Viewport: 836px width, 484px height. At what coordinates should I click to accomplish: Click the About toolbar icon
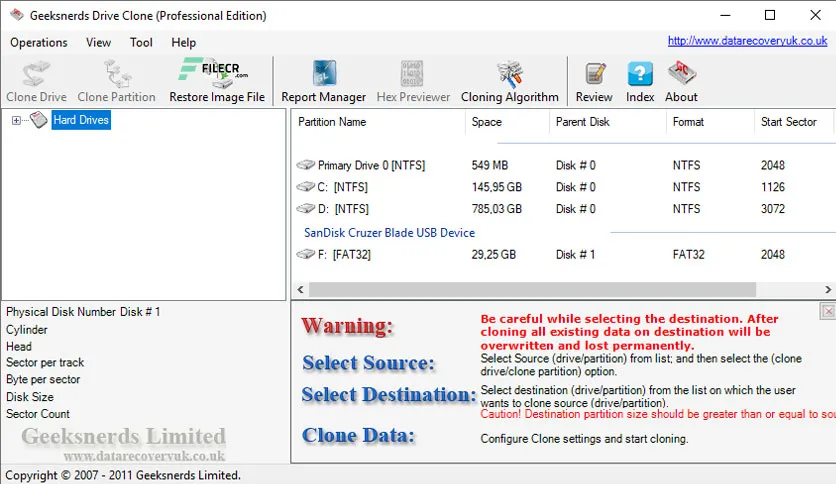click(x=681, y=73)
